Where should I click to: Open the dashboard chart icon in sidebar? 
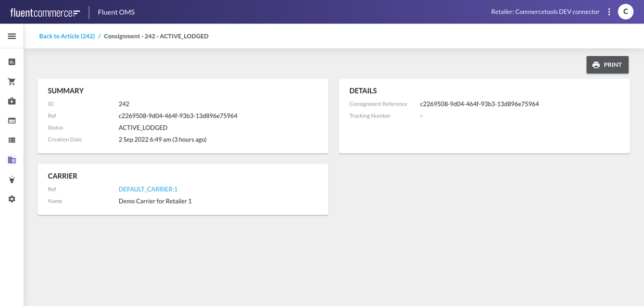pos(11,62)
